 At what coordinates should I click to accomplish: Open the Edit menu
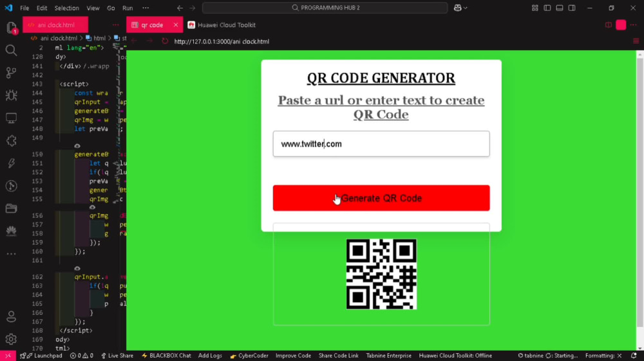pyautogui.click(x=42, y=8)
